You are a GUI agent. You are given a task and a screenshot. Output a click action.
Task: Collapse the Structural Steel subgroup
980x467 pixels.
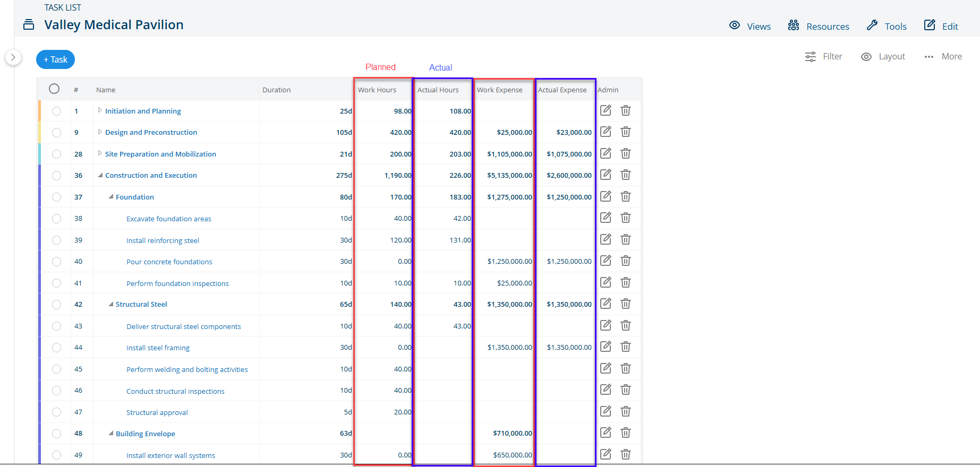pyautogui.click(x=111, y=304)
